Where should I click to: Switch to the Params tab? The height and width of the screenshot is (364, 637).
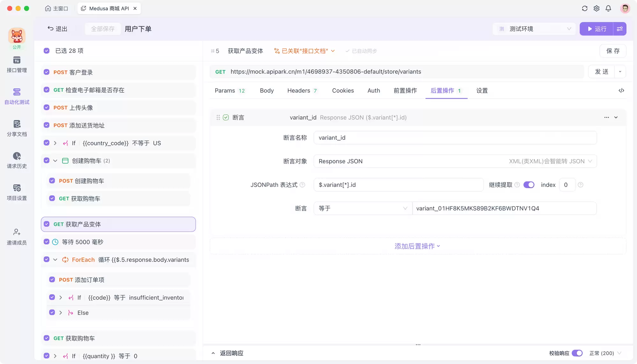[230, 91]
